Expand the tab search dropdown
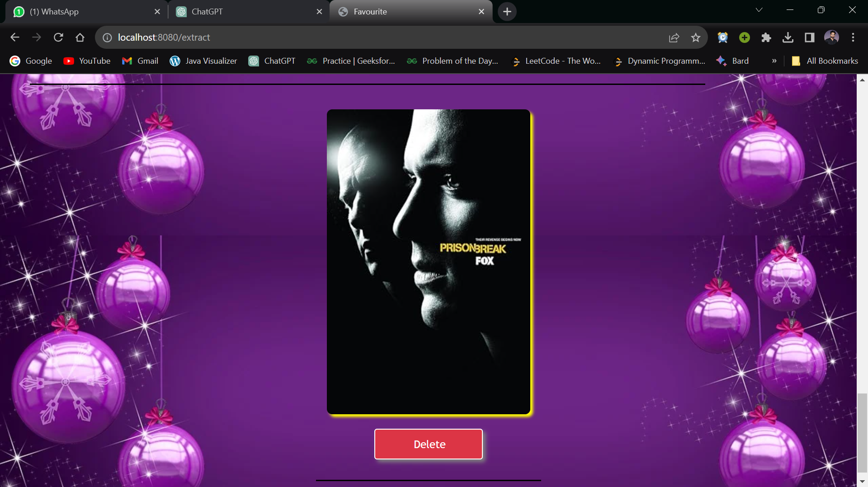Viewport: 868px width, 487px height. [759, 10]
